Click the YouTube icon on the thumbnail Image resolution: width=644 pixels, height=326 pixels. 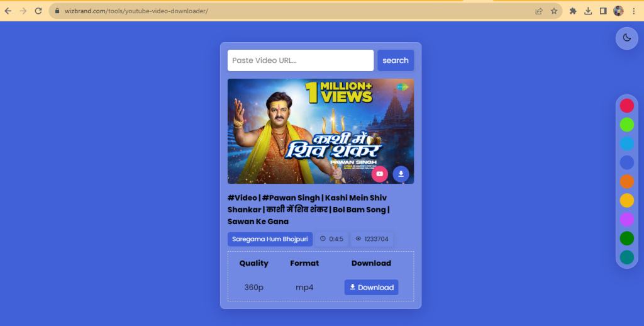point(380,174)
